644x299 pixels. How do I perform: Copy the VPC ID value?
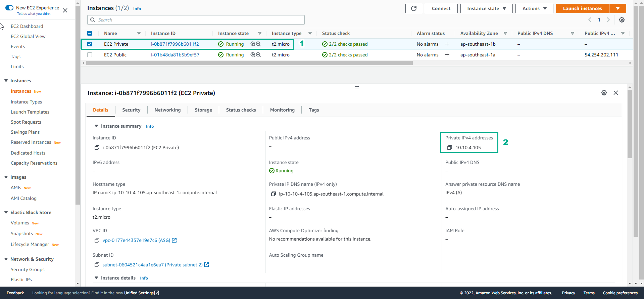point(97,240)
